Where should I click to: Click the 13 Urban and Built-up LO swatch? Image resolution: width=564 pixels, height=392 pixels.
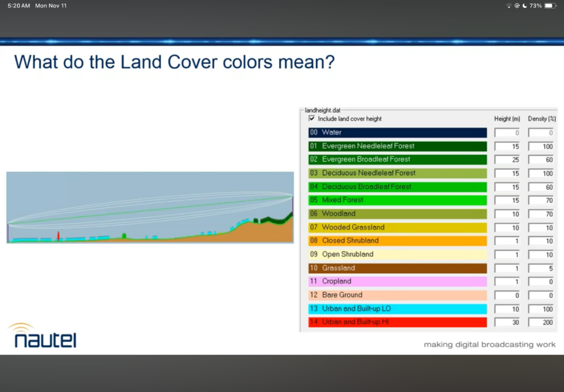pos(397,309)
